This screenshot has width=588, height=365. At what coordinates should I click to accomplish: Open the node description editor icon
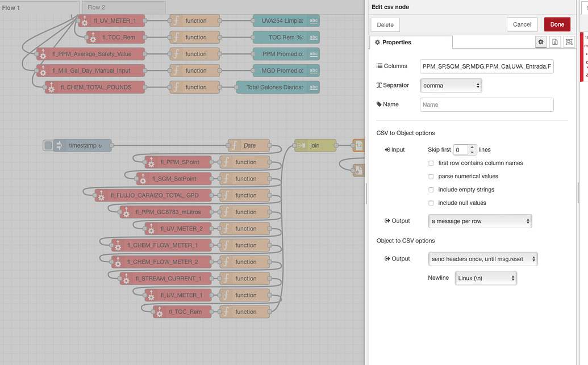554,41
